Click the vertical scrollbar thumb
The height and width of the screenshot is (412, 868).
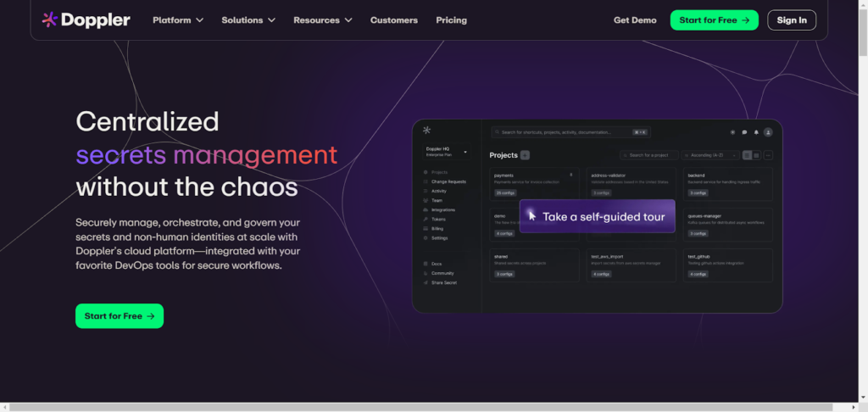[863, 33]
